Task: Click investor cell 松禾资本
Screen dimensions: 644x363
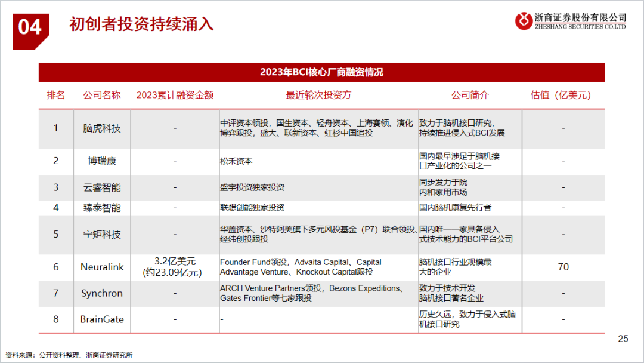Action: point(236,161)
